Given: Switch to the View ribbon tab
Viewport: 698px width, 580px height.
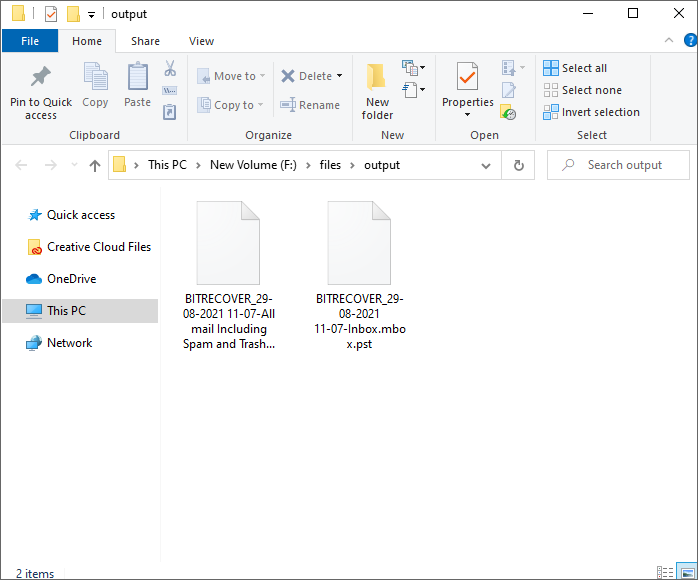Looking at the screenshot, I should [201, 41].
